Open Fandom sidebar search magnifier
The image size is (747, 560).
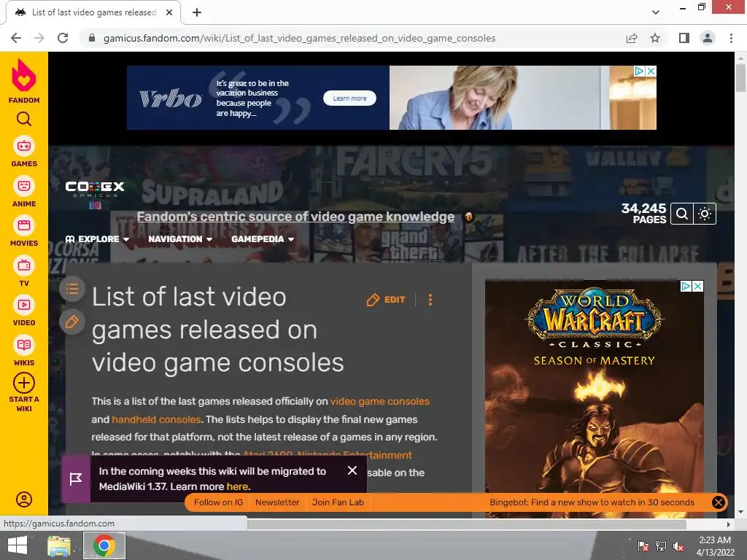click(24, 119)
